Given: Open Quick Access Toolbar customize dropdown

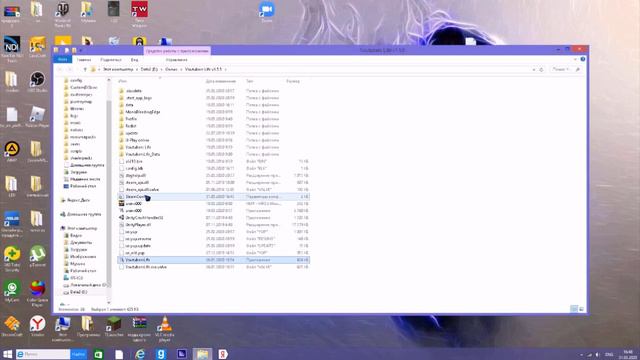Looking at the screenshot, I should pyautogui.click(x=81, y=50).
